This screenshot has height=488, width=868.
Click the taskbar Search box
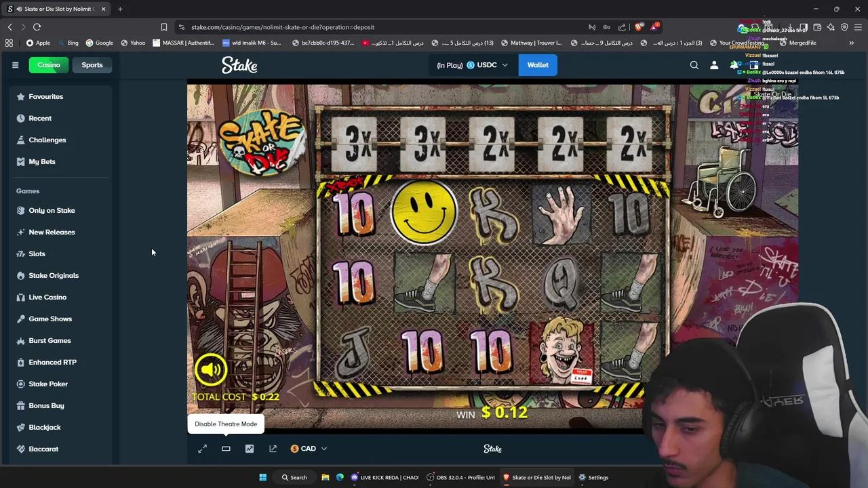(x=294, y=477)
